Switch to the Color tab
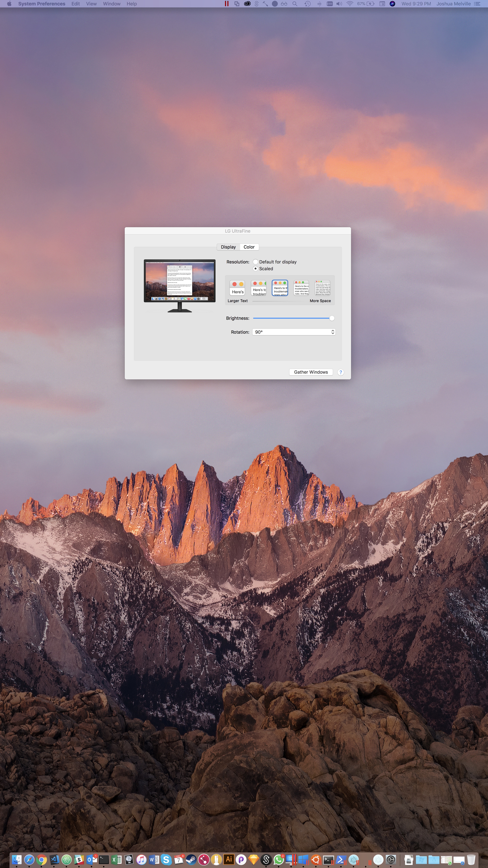Screen dimensions: 488x868 pyautogui.click(x=249, y=247)
